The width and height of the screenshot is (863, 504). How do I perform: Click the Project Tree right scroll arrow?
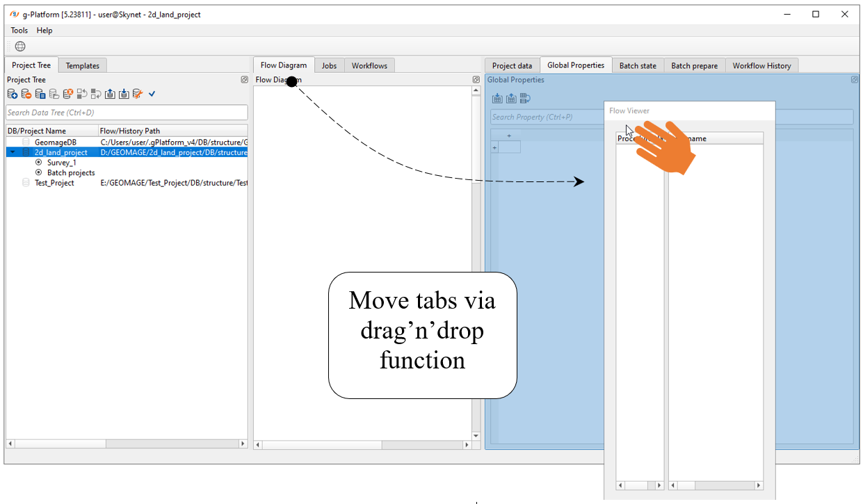pos(243,444)
